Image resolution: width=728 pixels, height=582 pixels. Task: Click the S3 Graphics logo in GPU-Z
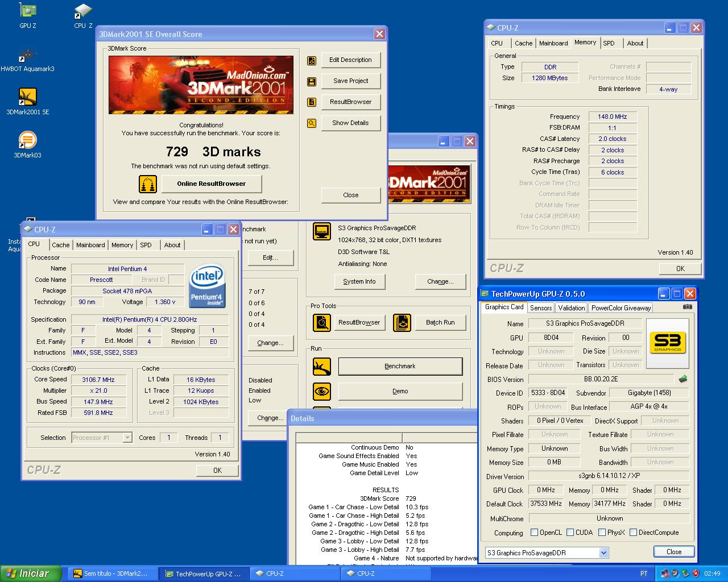pyautogui.click(x=668, y=342)
